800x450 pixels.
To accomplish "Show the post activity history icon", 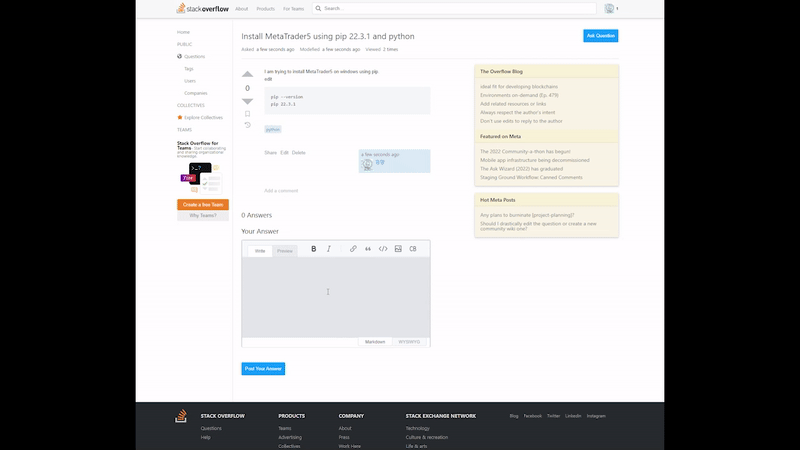I will point(247,125).
